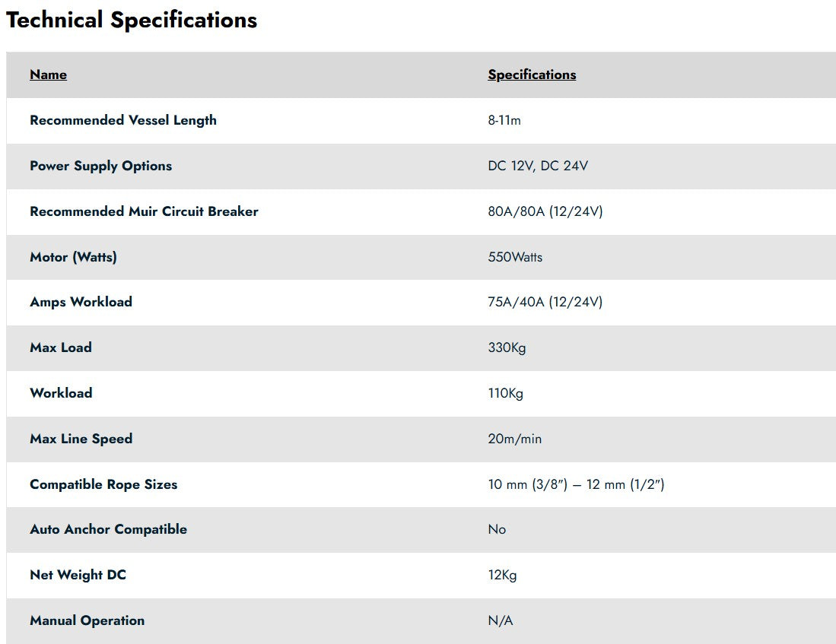Click the 110Kg Workload value
Image resolution: width=836 pixels, height=644 pixels.
(505, 393)
